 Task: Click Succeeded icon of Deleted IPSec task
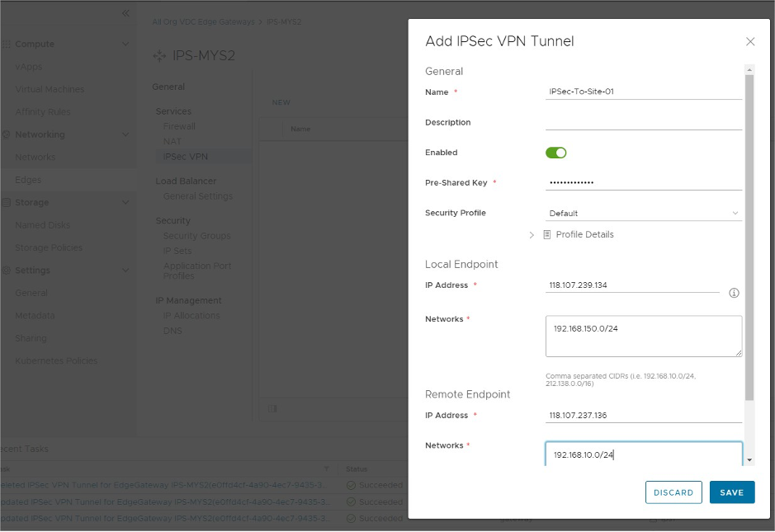(x=351, y=486)
